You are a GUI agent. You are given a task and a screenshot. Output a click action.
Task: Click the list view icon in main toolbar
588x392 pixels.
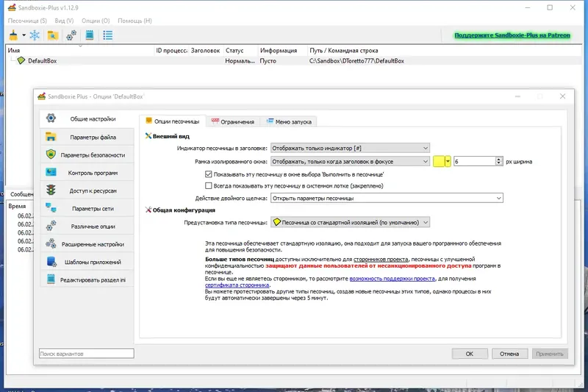click(x=108, y=35)
